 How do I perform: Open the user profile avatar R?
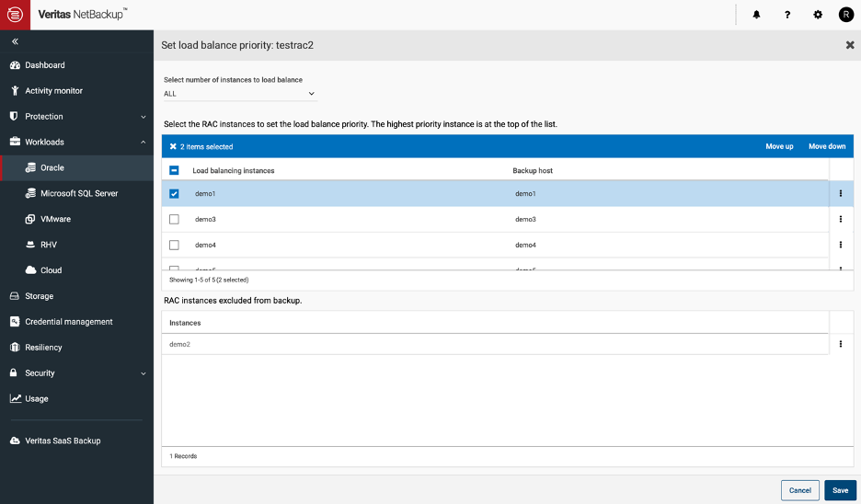845,15
